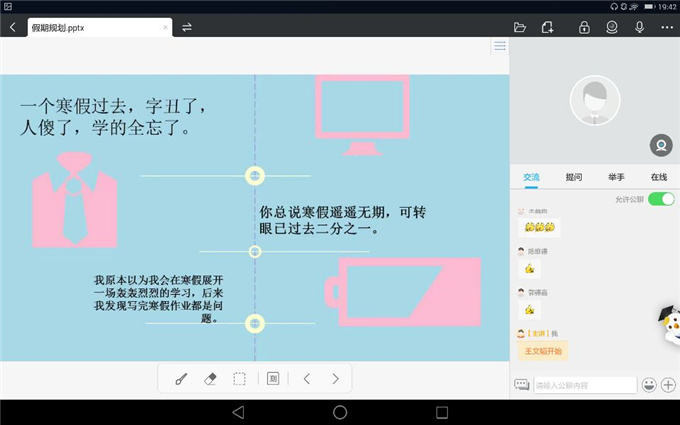Screen dimensions: 680x425
Task: Toggle the camera button below avatar
Action: tap(660, 146)
